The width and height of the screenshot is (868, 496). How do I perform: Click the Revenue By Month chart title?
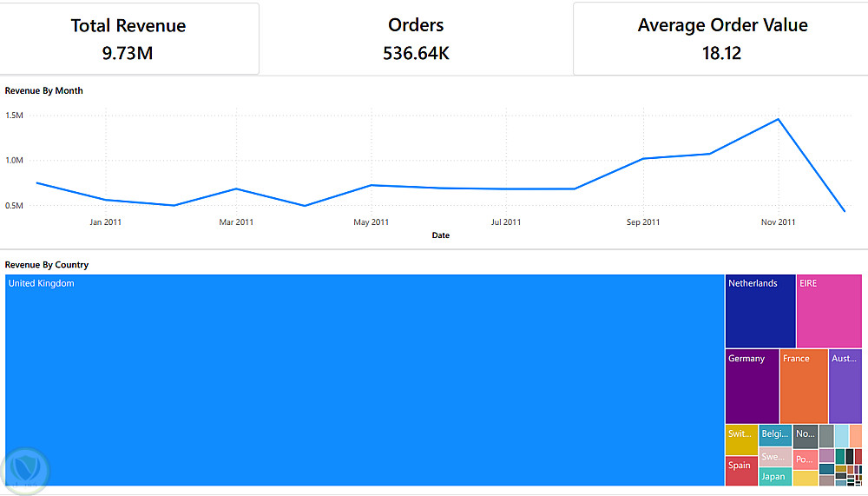pos(44,90)
